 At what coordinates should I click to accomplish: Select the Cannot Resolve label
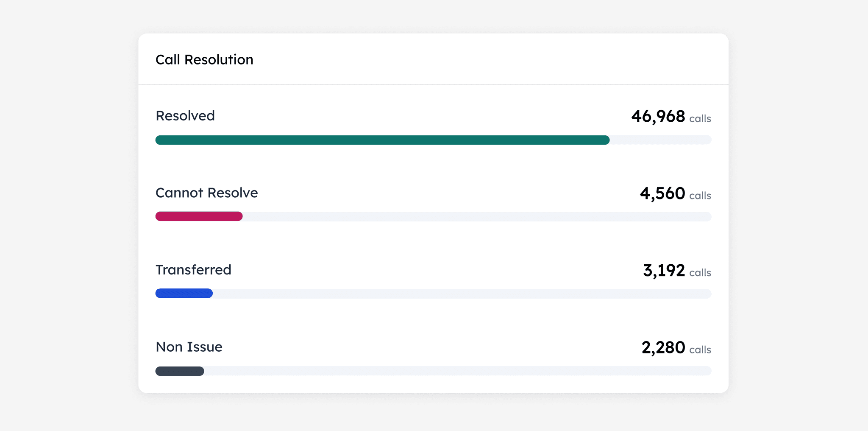click(x=207, y=193)
